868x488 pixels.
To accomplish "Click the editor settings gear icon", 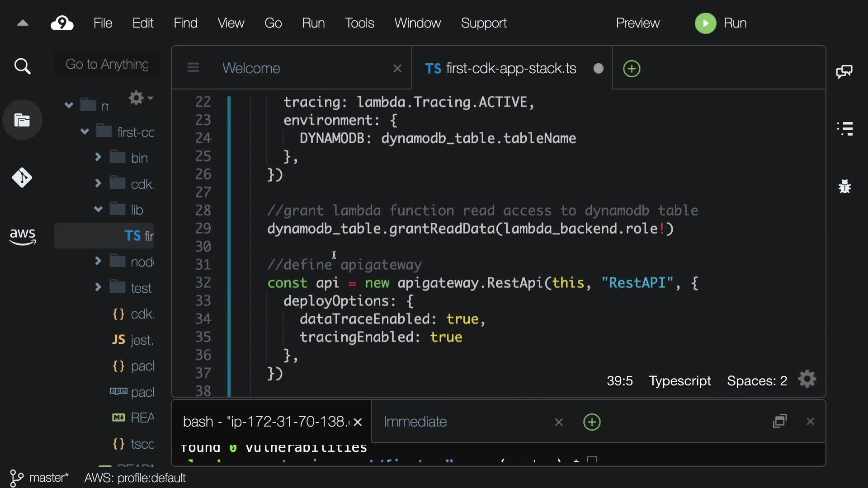I will point(807,380).
